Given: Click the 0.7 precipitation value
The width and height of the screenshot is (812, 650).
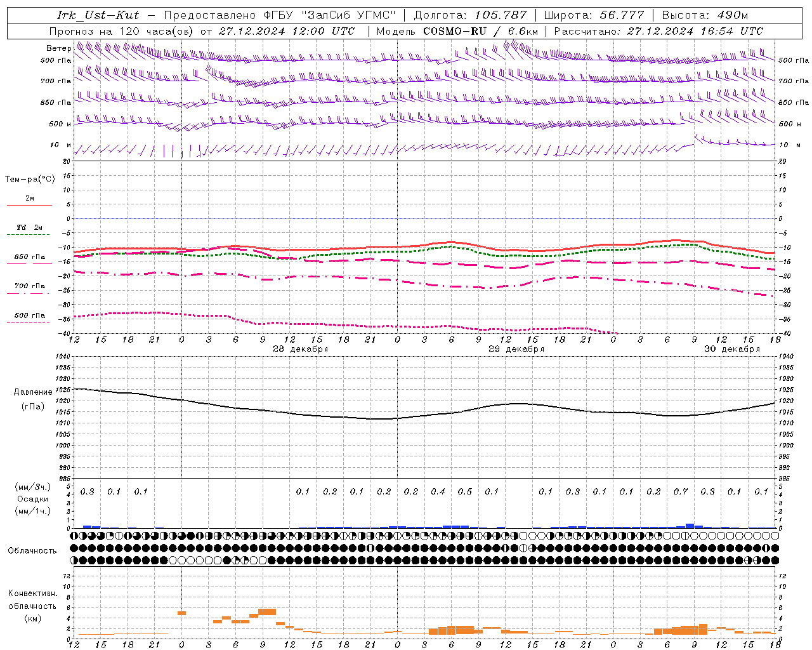Looking at the screenshot, I should pyautogui.click(x=681, y=491).
